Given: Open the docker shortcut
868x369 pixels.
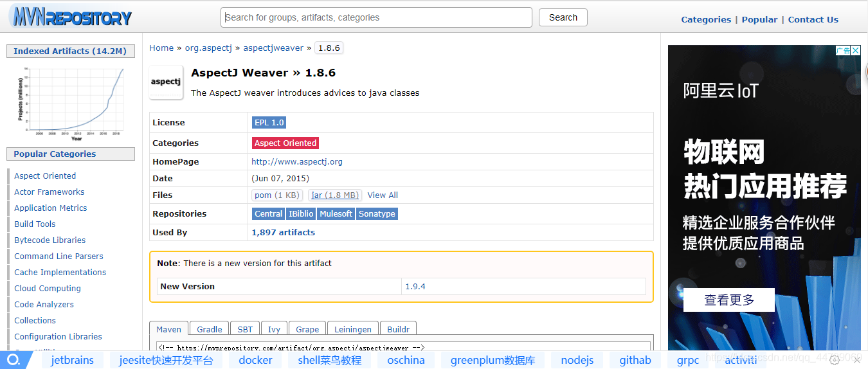Looking at the screenshot, I should [x=255, y=360].
